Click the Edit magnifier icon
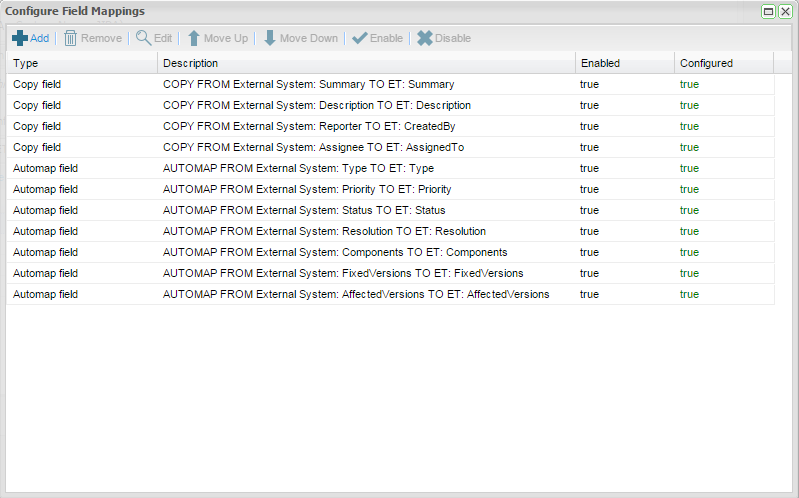Viewport: 799px width, 498px height. [144, 38]
